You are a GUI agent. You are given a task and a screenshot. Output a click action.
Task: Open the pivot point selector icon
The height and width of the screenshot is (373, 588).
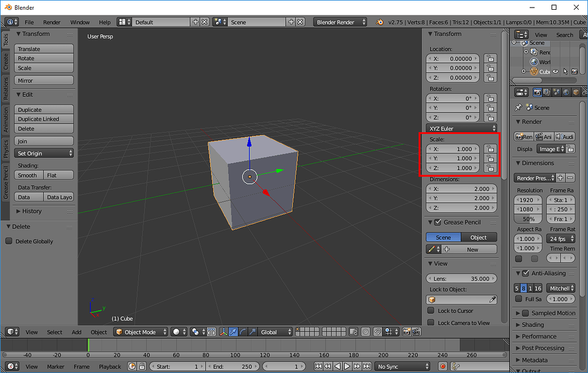[198, 332]
